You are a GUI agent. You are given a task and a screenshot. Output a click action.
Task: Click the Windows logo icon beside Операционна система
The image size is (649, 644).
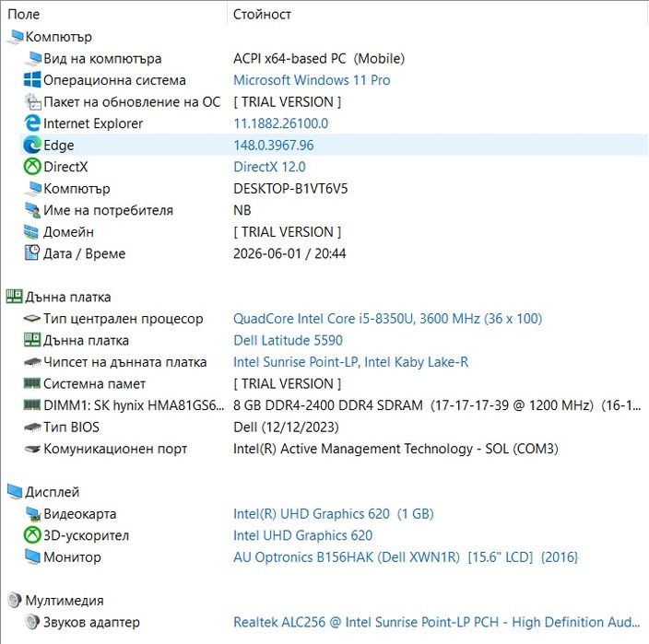[x=32, y=80]
